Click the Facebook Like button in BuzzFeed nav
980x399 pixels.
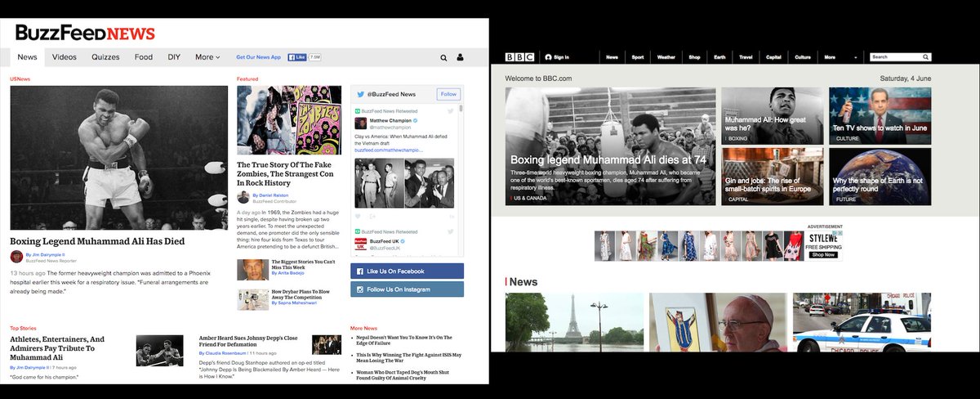pyautogui.click(x=296, y=57)
